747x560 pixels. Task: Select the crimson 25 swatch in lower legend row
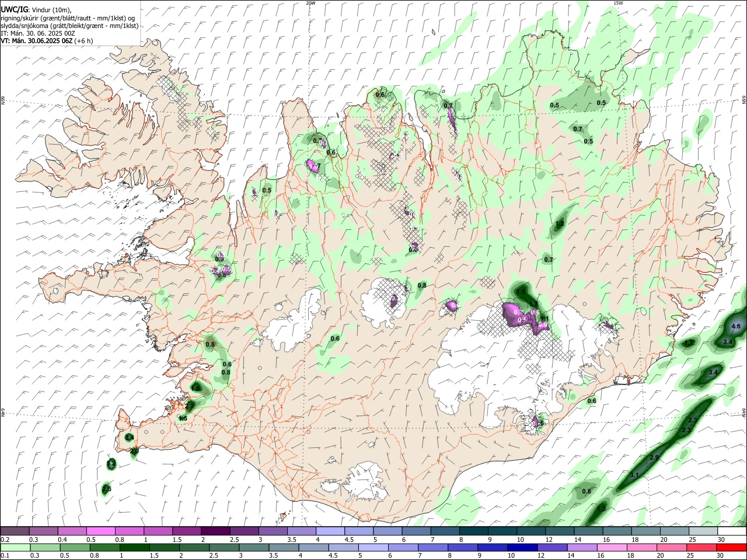click(702, 547)
